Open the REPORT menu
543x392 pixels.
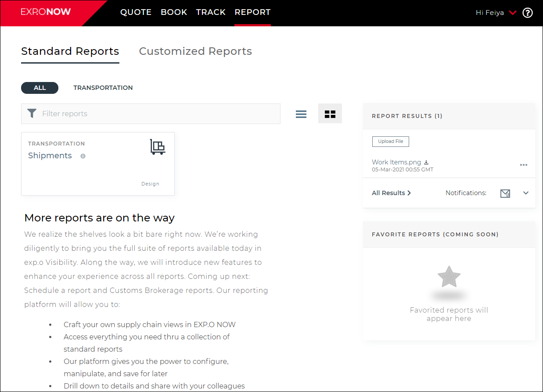(x=252, y=12)
